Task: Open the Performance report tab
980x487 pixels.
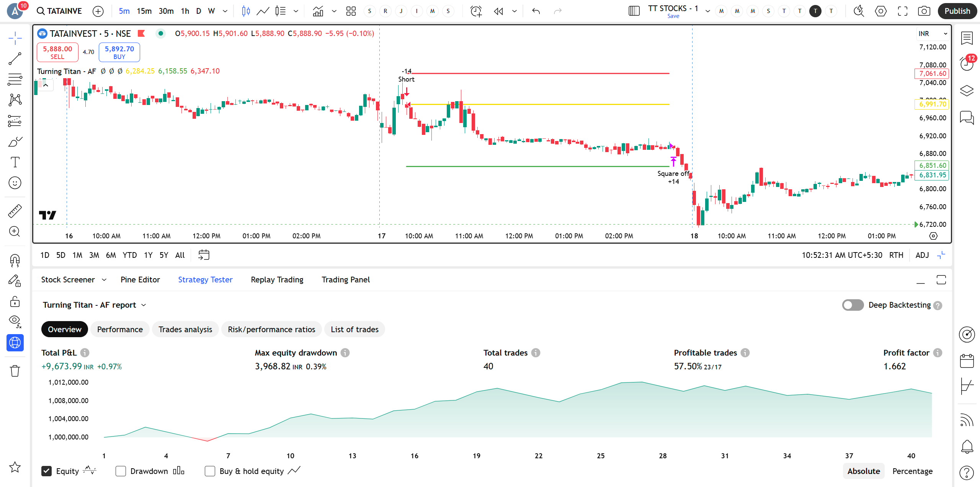Action: (x=120, y=330)
